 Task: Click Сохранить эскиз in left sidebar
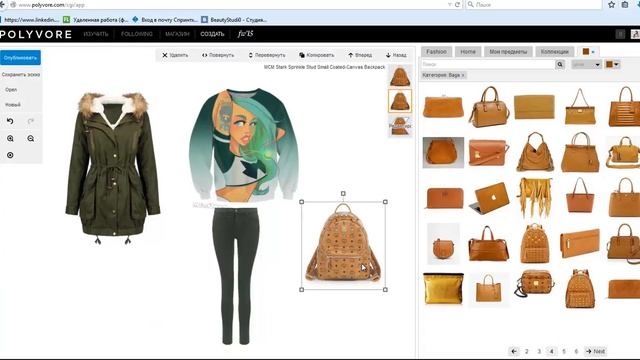coord(21,75)
